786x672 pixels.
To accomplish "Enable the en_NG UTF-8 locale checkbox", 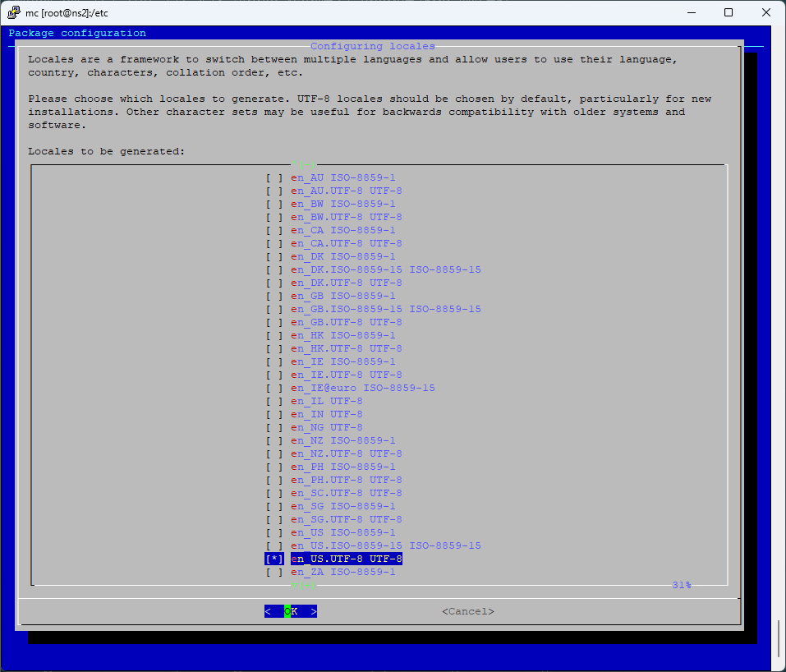I will coord(274,426).
